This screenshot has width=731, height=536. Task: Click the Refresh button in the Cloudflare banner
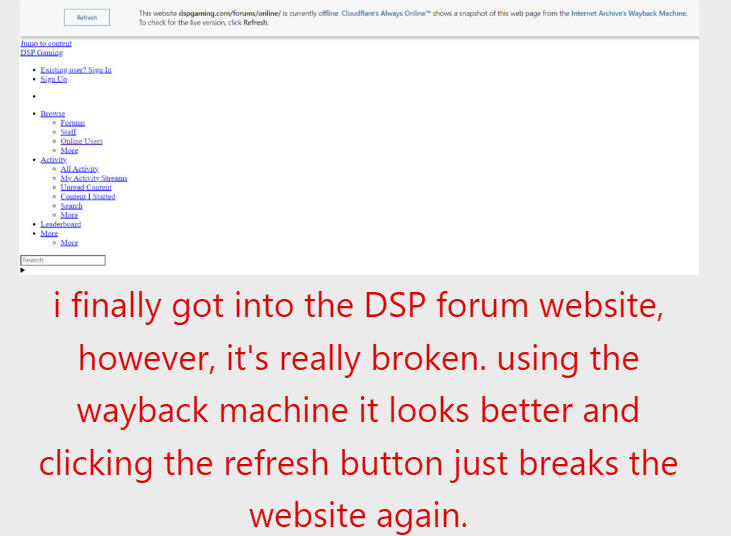tap(87, 17)
